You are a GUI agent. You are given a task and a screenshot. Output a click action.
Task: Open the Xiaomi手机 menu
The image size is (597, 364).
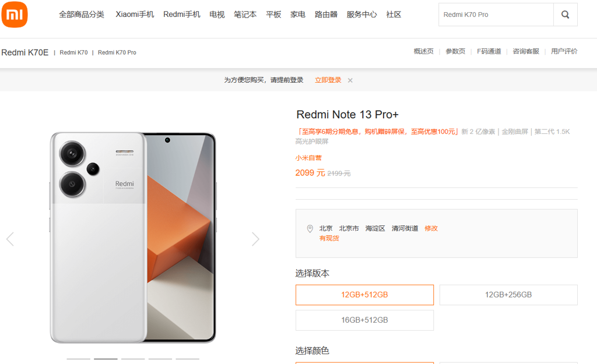[x=135, y=15]
